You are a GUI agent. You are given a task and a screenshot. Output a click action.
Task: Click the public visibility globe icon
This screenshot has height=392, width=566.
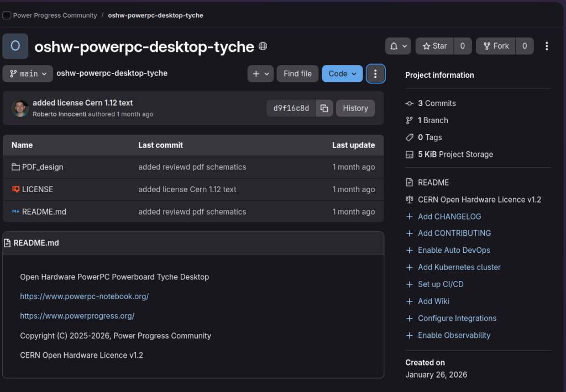tap(263, 46)
